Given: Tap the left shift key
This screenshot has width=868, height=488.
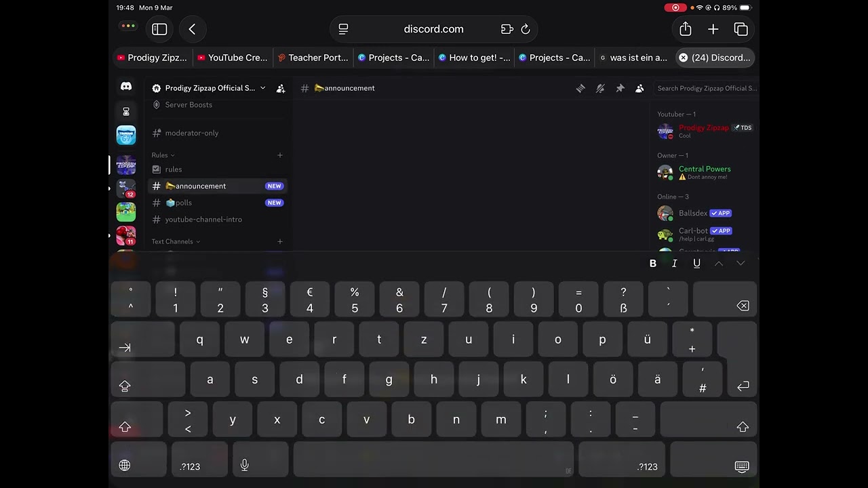Looking at the screenshot, I should [137, 420].
